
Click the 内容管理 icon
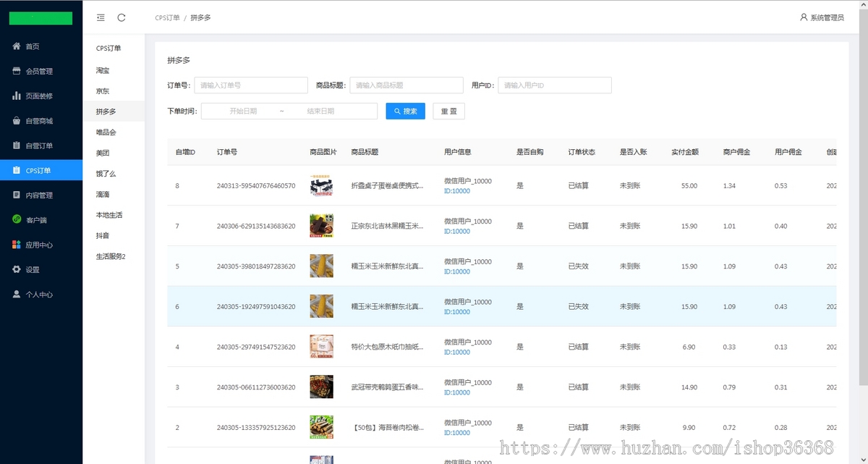17,195
